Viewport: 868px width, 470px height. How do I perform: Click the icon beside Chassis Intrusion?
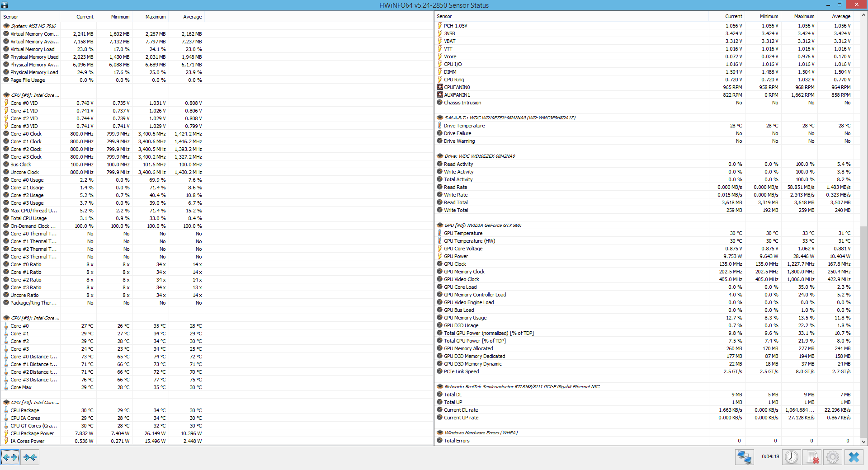(x=440, y=103)
